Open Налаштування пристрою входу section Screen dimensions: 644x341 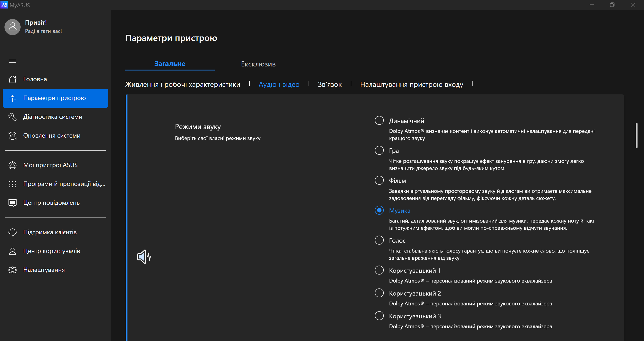[x=411, y=84]
